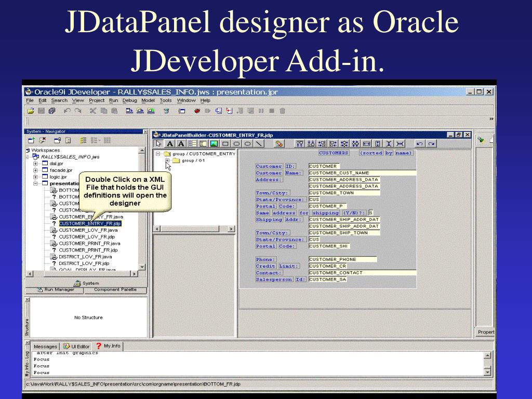Viewport: 532px width, 399px height.
Task: Click the Save All icon
Action: coord(52,111)
